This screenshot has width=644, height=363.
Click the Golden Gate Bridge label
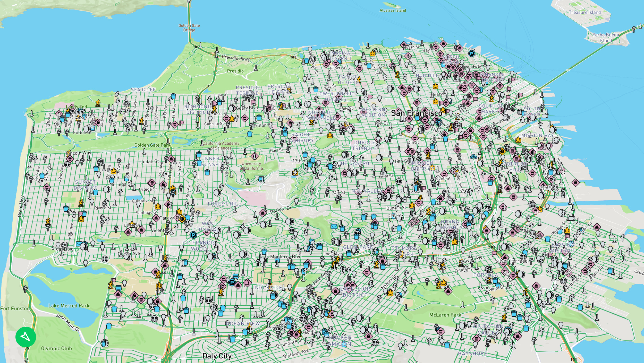tap(189, 28)
